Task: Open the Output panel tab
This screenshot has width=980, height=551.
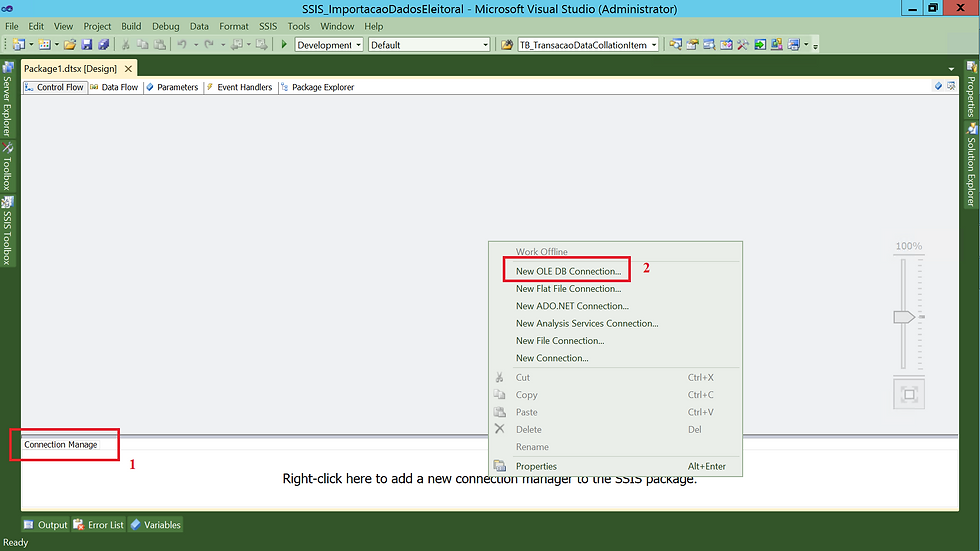Action: (x=46, y=525)
